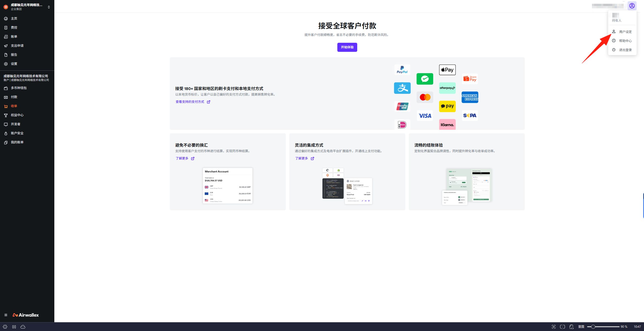Expand the organization switcher chevrons
This screenshot has width=644, height=331.
coord(49,7)
